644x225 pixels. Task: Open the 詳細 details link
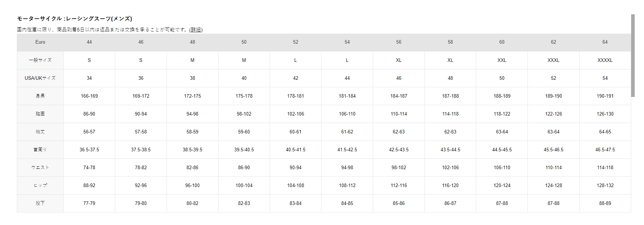(x=196, y=30)
